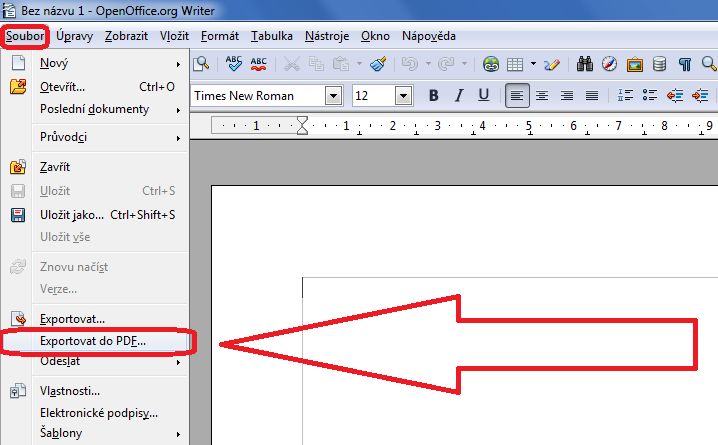Toggle Italic formatting button
718x445 pixels.
pos(459,96)
